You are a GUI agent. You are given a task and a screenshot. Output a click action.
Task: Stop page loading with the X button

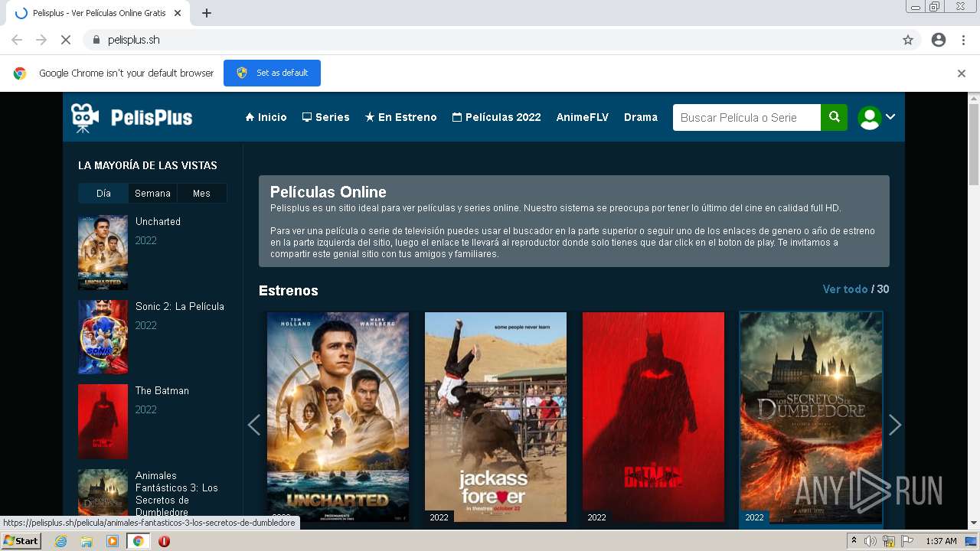(x=66, y=40)
